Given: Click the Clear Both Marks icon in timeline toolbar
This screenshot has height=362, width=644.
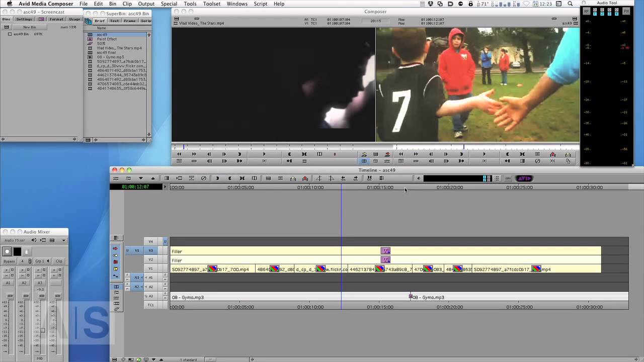Looking at the screenshot, I should tap(243, 178).
